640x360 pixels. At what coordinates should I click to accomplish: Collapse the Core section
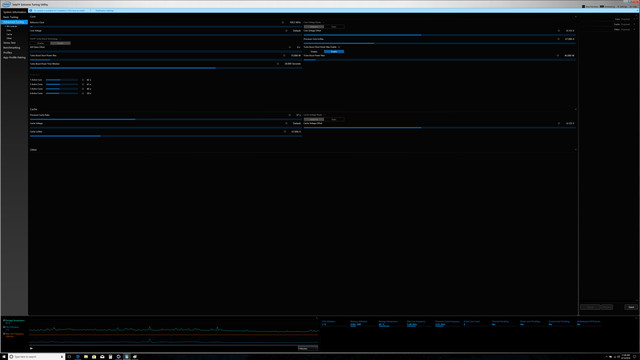(576, 17)
